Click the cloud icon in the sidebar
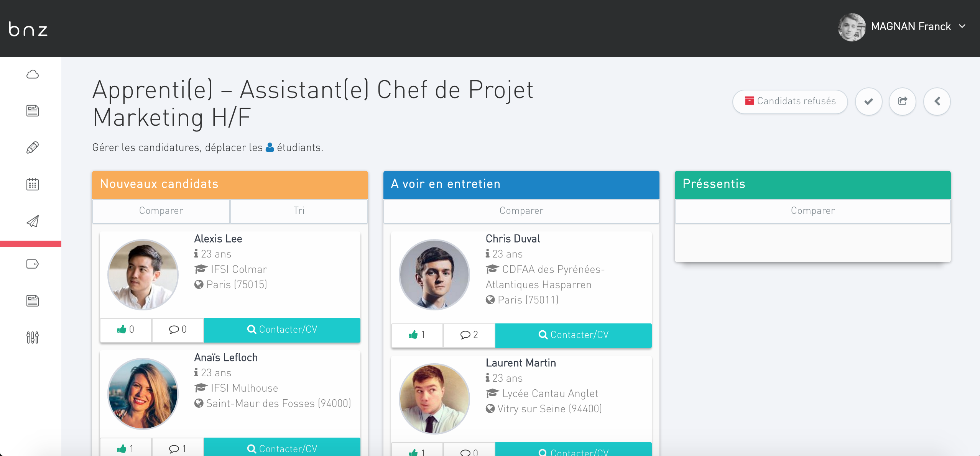 point(33,74)
